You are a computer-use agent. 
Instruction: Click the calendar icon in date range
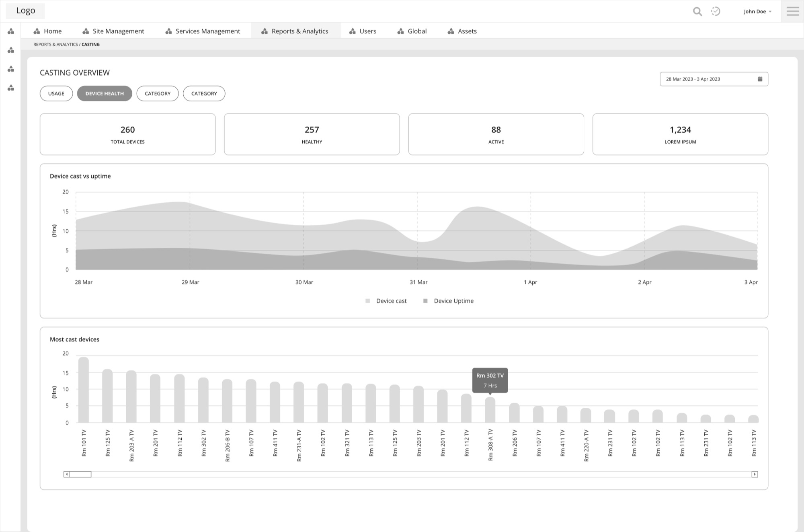760,79
